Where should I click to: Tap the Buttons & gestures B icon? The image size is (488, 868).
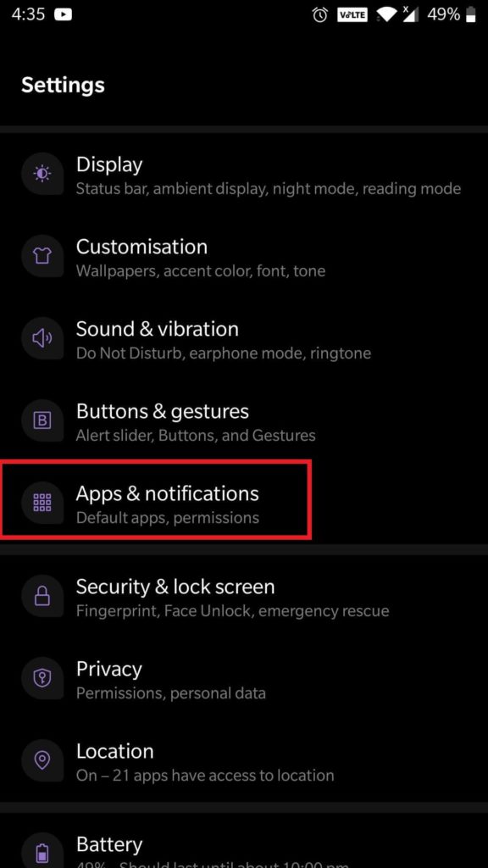tap(42, 420)
